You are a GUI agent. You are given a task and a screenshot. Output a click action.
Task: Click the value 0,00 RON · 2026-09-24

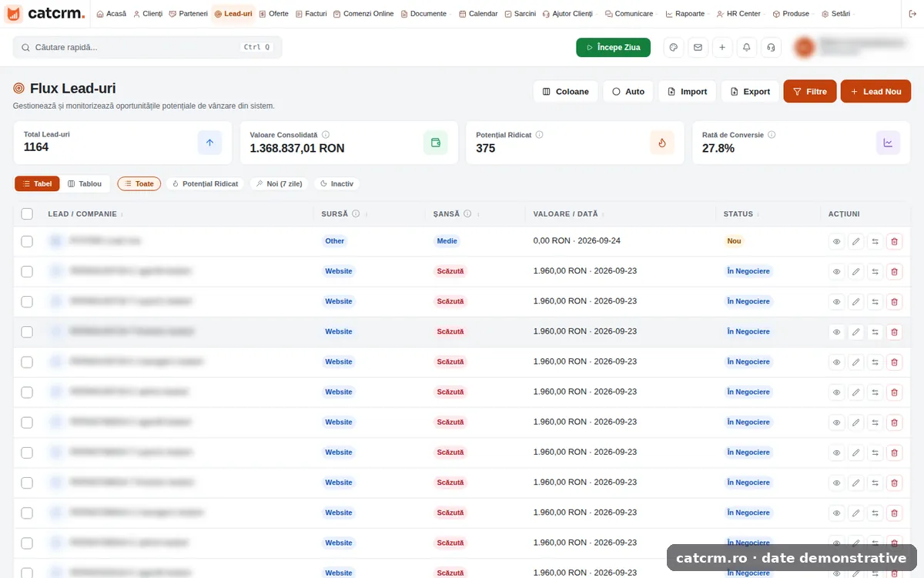coord(577,240)
